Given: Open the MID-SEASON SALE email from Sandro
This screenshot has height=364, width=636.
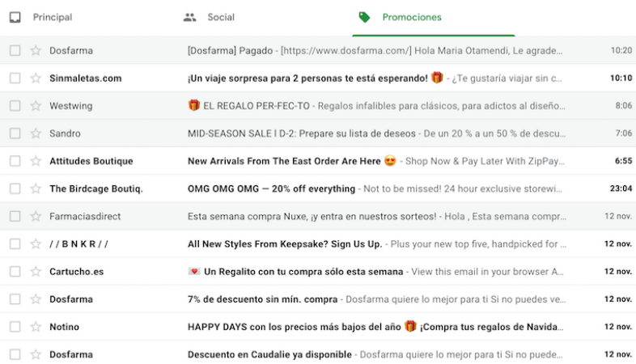Looking at the screenshot, I should coord(324,133).
